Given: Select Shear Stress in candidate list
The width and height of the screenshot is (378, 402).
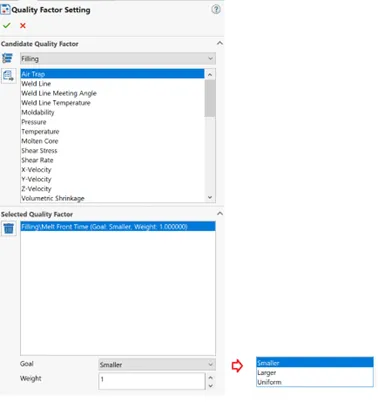Looking at the screenshot, I should [112, 151].
